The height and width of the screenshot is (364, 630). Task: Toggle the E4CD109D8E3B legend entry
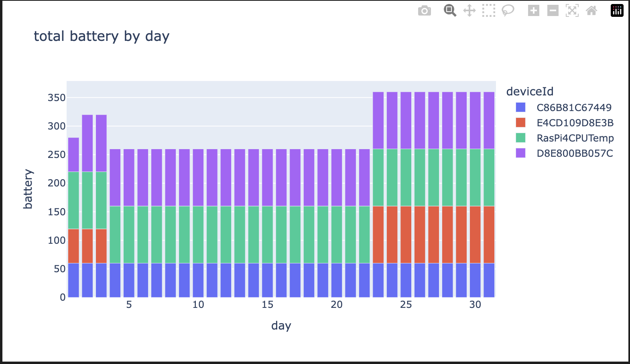[x=575, y=123]
